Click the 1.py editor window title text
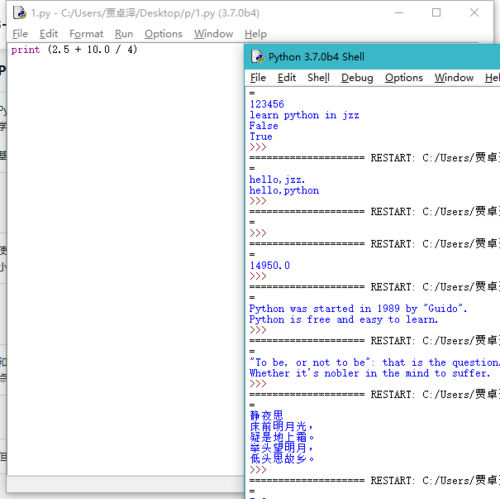The height and width of the screenshot is (499, 500). [x=145, y=13]
